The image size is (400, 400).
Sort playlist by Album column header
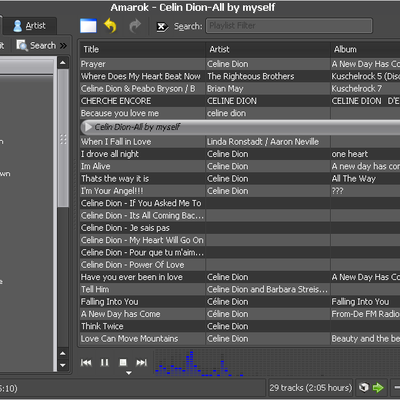365,49
